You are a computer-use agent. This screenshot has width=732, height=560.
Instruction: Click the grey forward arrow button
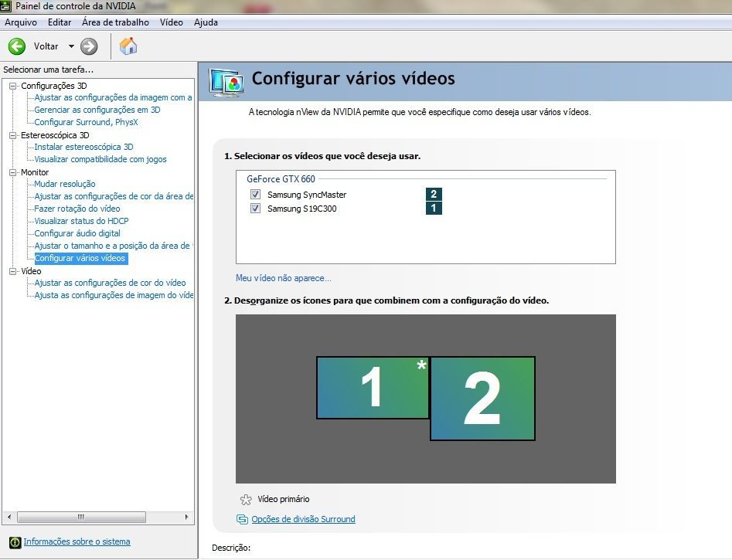tap(89, 46)
